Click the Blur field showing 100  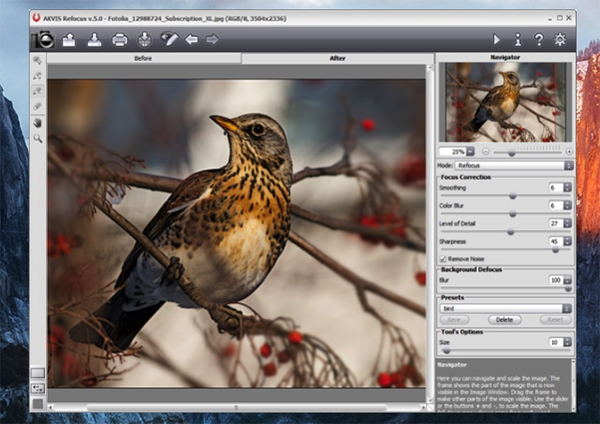[x=556, y=280]
